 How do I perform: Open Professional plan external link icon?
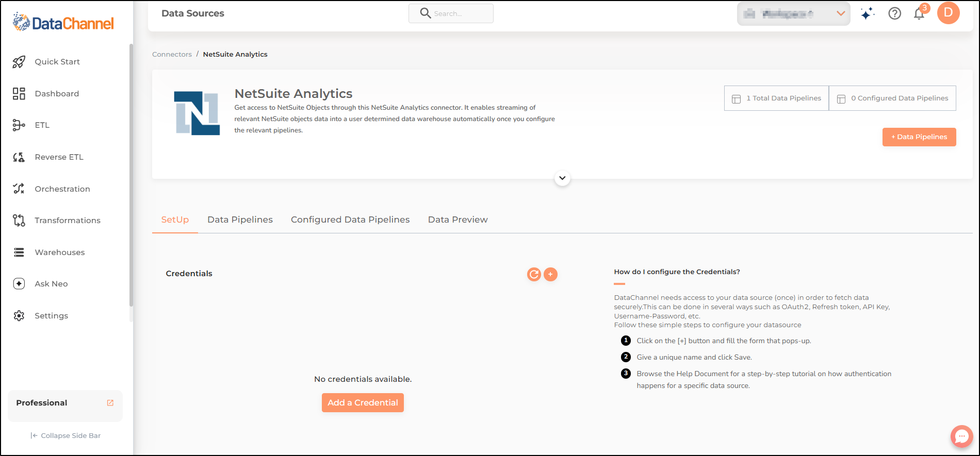tap(110, 403)
